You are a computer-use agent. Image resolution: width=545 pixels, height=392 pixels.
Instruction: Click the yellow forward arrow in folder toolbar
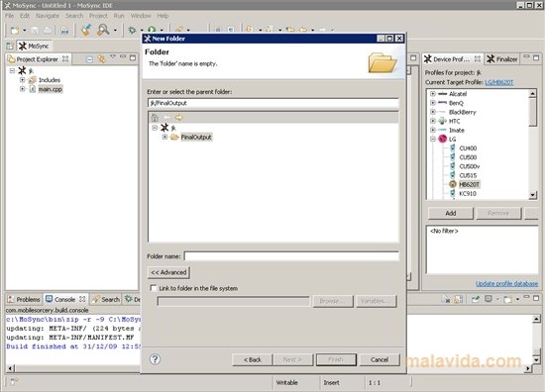pyautogui.click(x=178, y=118)
